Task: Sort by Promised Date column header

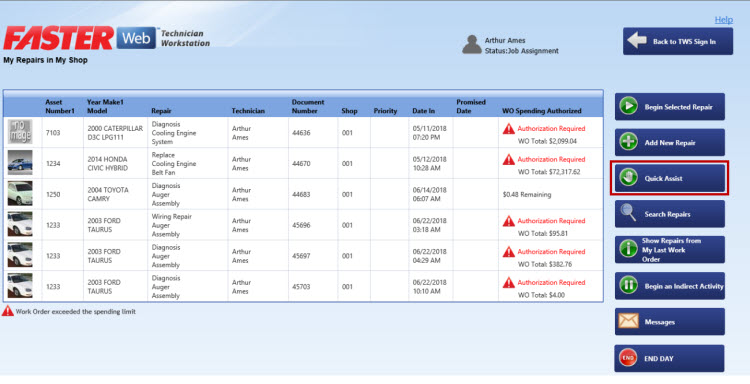Action: coord(471,106)
